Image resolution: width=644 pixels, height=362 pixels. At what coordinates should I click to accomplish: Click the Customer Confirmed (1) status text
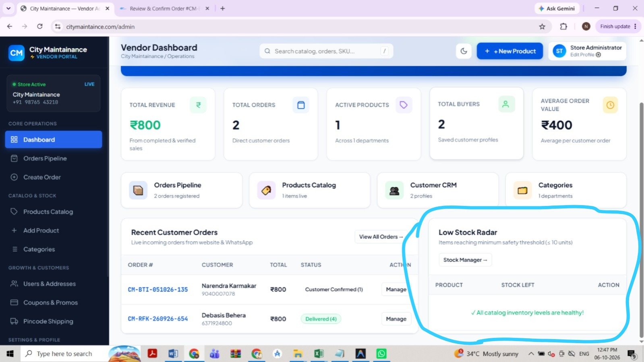tap(334, 290)
